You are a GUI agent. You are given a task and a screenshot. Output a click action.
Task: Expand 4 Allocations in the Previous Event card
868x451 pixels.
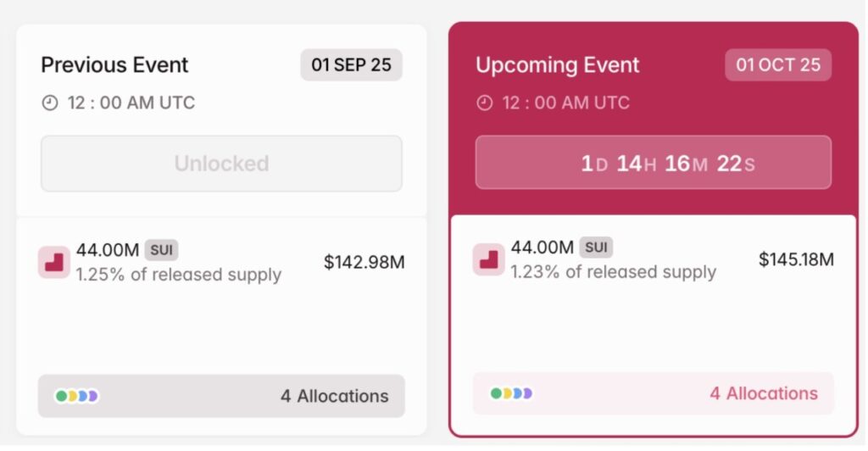[334, 396]
